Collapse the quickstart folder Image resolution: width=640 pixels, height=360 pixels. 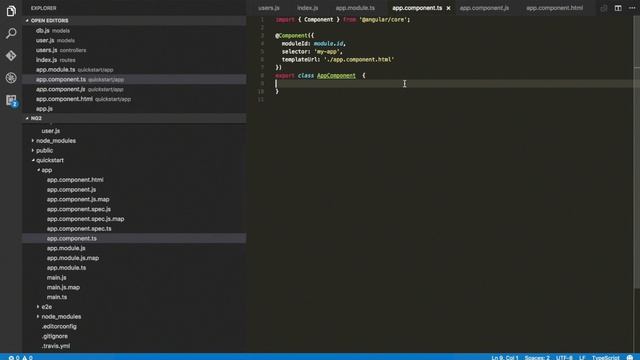click(x=49, y=160)
